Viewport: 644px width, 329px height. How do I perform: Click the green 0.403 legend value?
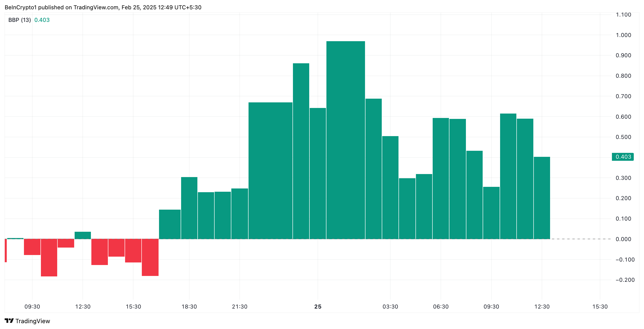pos(42,20)
